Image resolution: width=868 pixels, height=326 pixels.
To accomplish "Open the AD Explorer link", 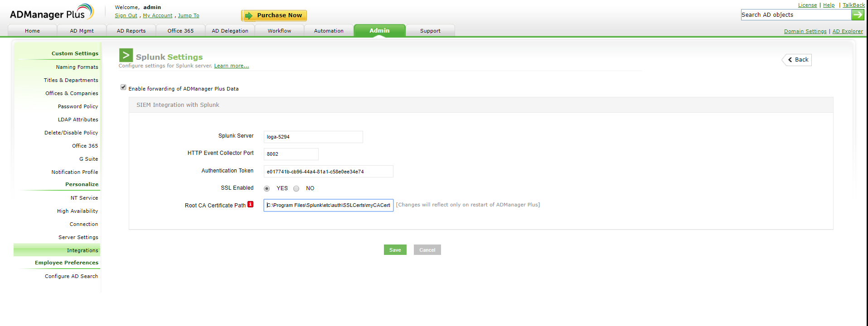I will click(848, 31).
